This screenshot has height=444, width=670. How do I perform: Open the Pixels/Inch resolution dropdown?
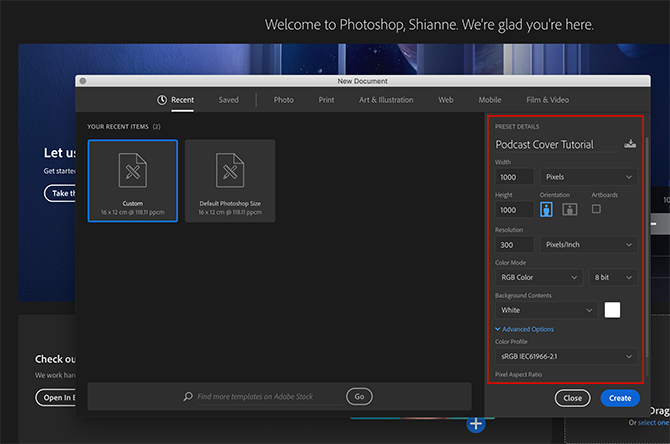tap(588, 244)
